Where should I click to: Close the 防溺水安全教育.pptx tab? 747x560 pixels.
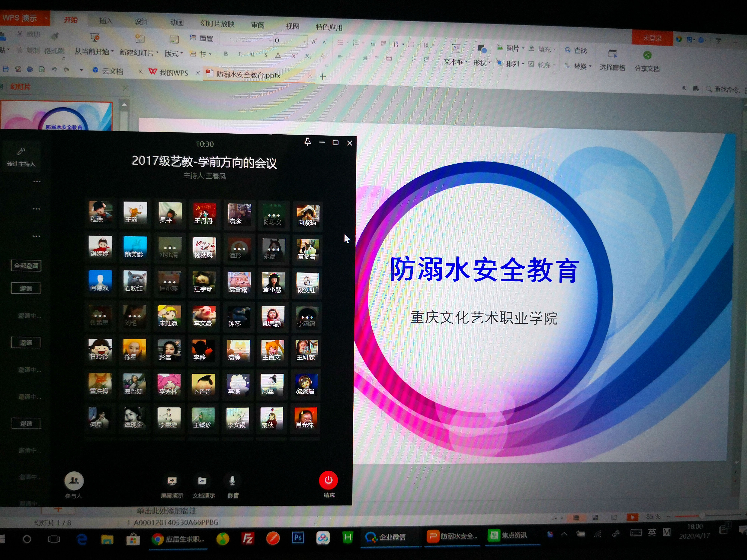(x=310, y=76)
